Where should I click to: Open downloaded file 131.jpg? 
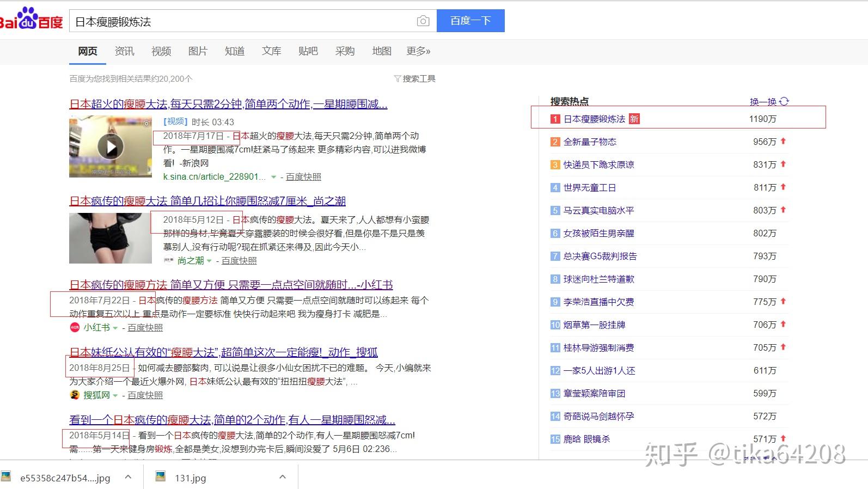point(190,478)
